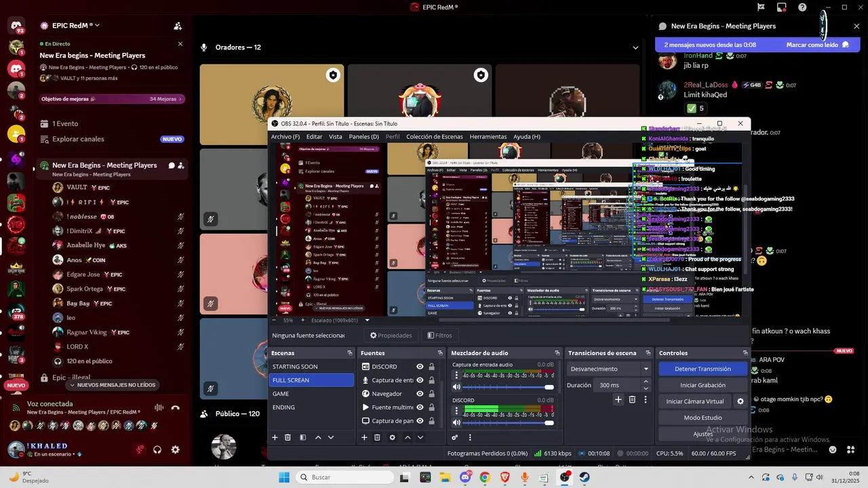Pop out the Transiciones de escena dock
The height and width of the screenshot is (488, 868).
pyautogui.click(x=648, y=353)
